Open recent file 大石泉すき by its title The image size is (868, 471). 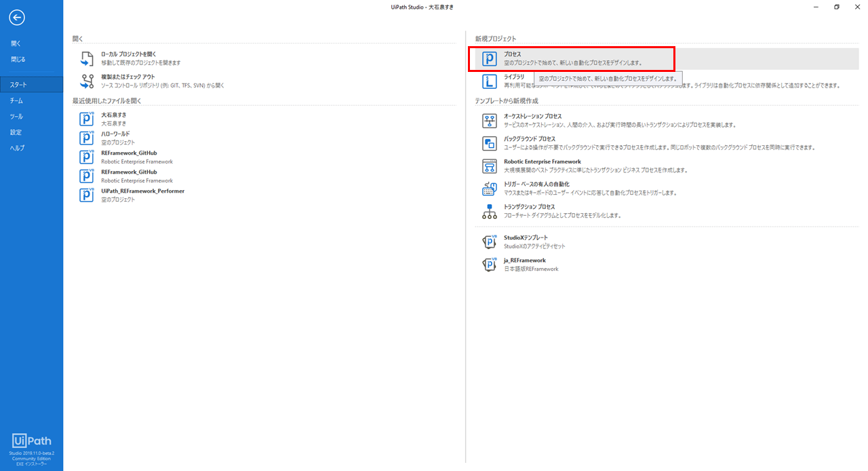[114, 115]
